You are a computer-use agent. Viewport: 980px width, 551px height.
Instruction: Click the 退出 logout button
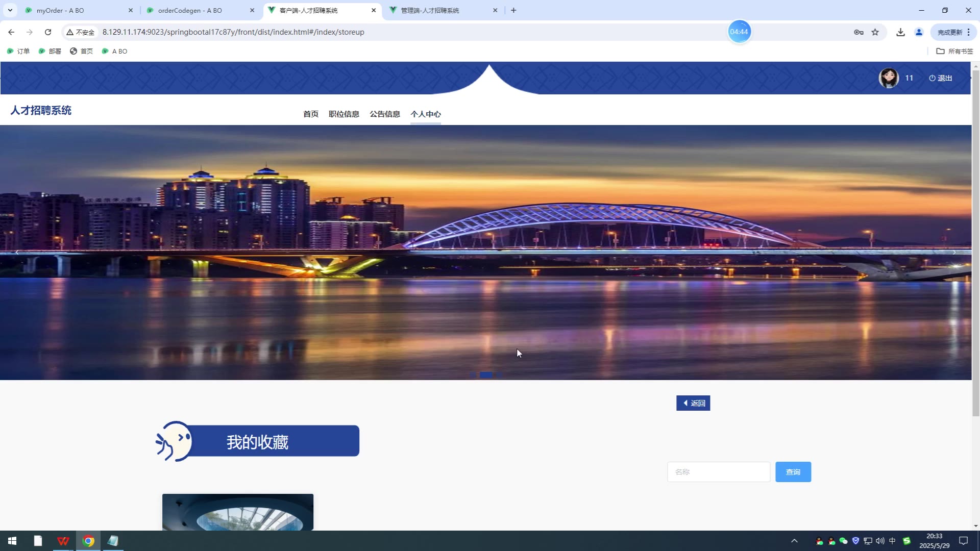940,78
